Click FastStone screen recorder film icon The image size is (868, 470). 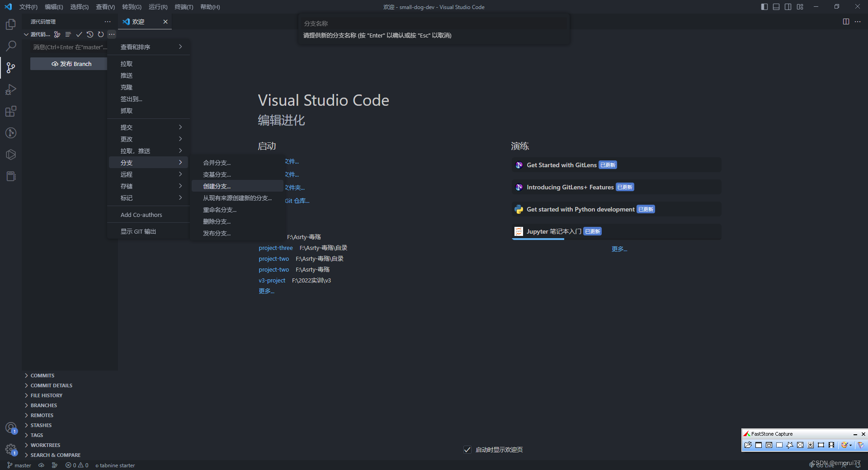pyautogui.click(x=831, y=445)
